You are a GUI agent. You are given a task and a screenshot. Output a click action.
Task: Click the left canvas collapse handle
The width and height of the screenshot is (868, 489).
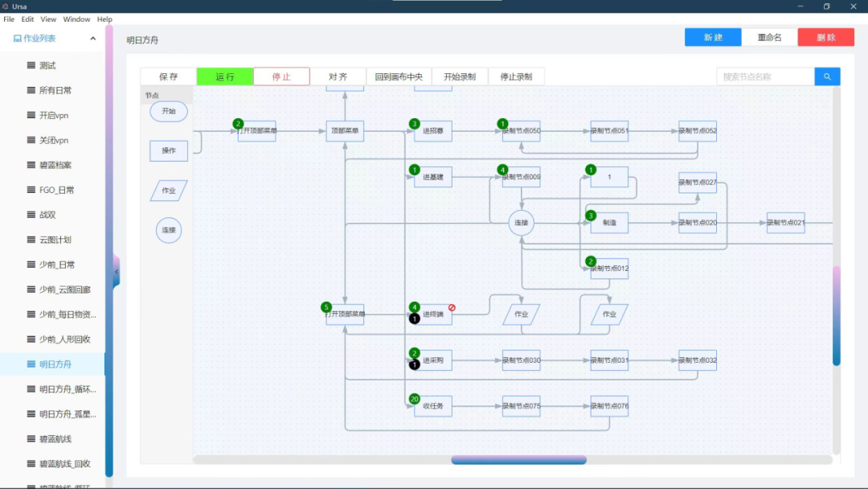[116, 273]
